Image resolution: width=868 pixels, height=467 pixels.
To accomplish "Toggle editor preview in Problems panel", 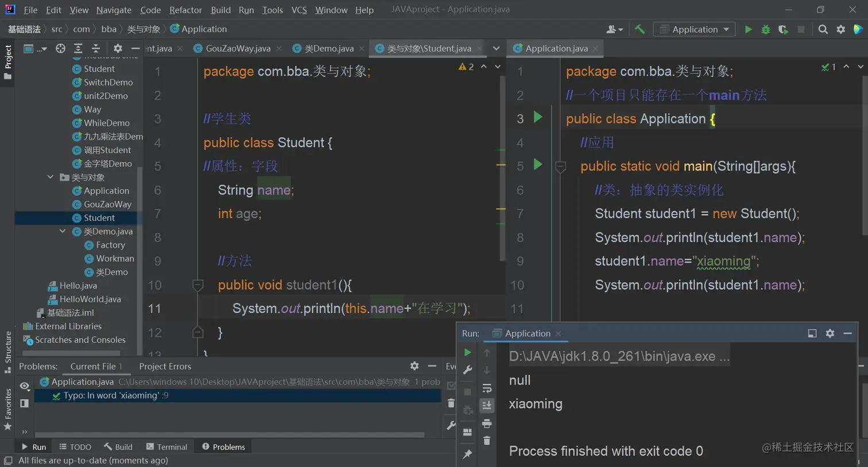I will pyautogui.click(x=25, y=403).
